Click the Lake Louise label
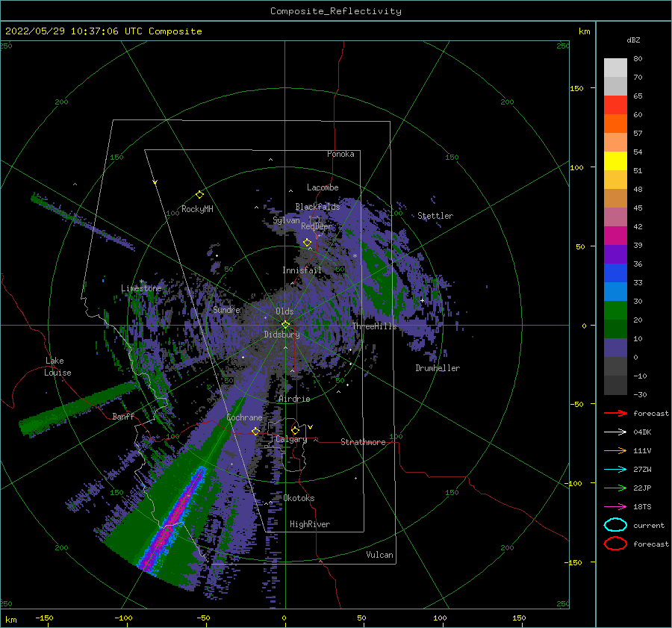The width and height of the screenshot is (672, 628). click(x=57, y=367)
